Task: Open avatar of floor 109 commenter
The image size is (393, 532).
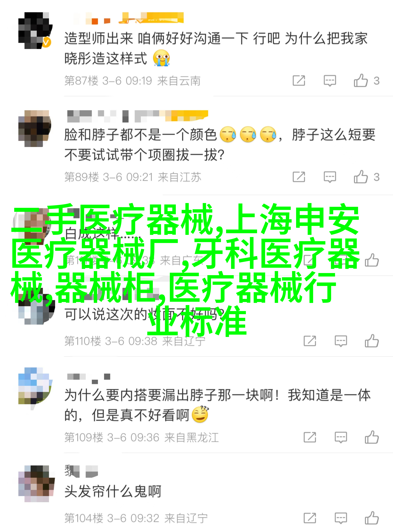Action: 35,386
